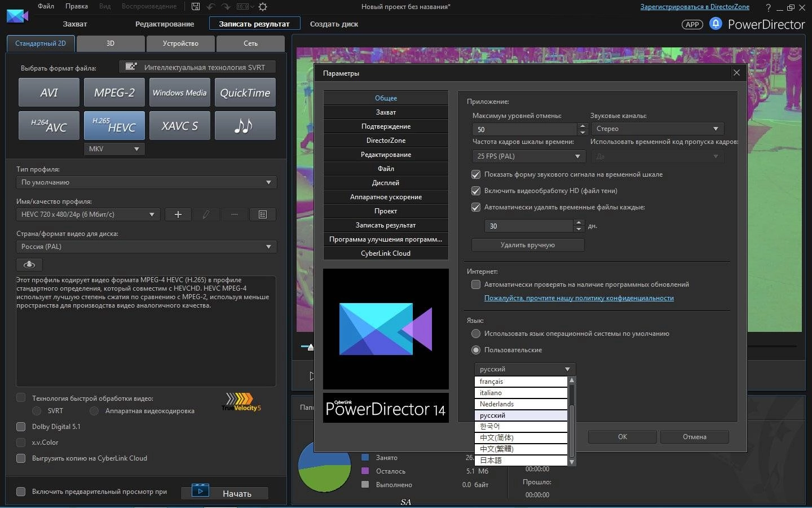Click the edit profile pencil icon
This screenshot has width=812, height=508.
pyautogui.click(x=206, y=214)
